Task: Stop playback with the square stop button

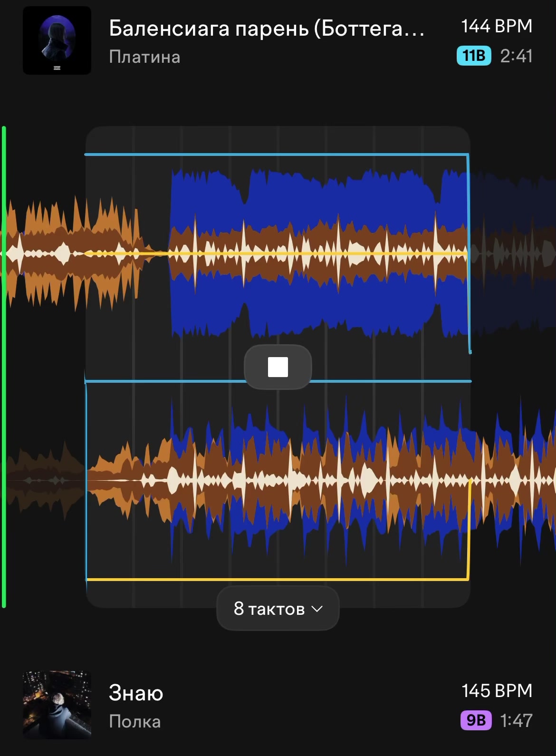Action: pyautogui.click(x=278, y=367)
